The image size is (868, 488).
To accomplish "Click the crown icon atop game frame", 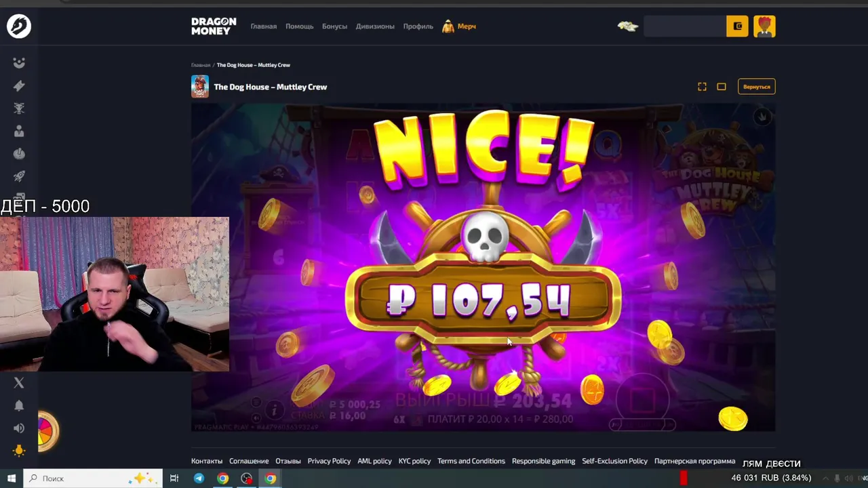I will click(x=762, y=117).
